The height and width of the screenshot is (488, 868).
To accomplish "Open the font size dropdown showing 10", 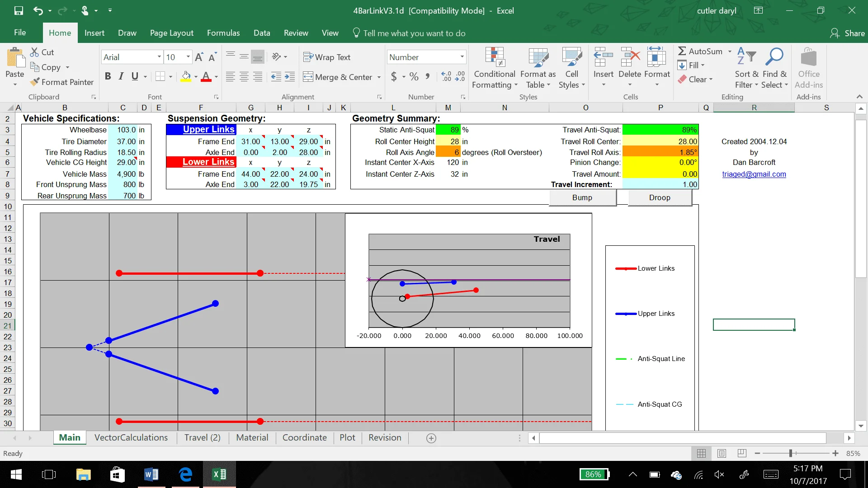I will point(188,57).
